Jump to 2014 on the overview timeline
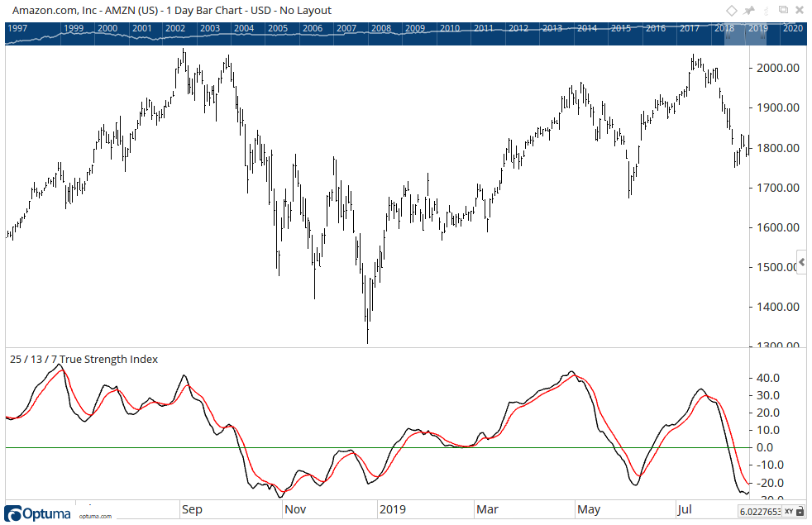Image resolution: width=812 pixels, height=525 pixels. tap(587, 28)
